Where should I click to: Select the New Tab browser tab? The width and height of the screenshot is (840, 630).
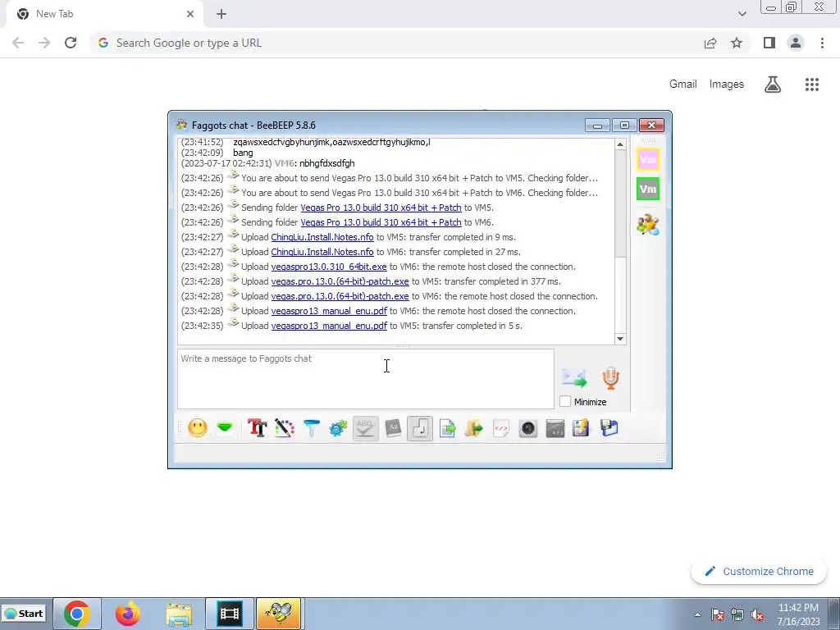[x=104, y=14]
